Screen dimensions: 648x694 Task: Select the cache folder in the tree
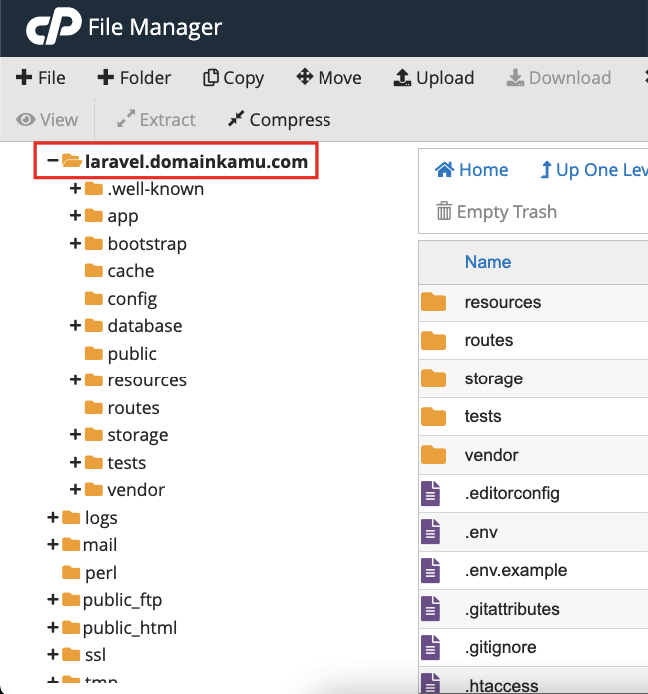pos(131,271)
